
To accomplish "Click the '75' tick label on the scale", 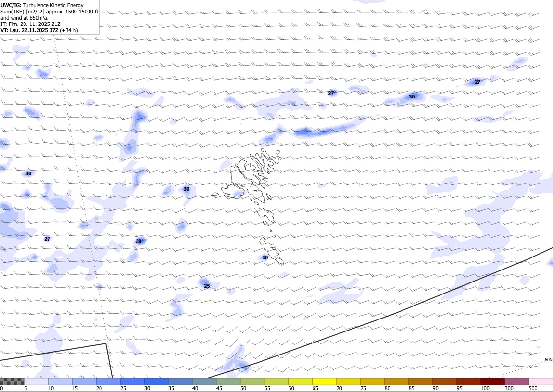I will pos(363,388).
